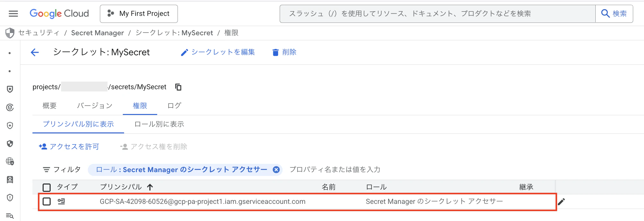The height and width of the screenshot is (221, 644).
Task: Click the タイプ column header
Action: (x=67, y=187)
